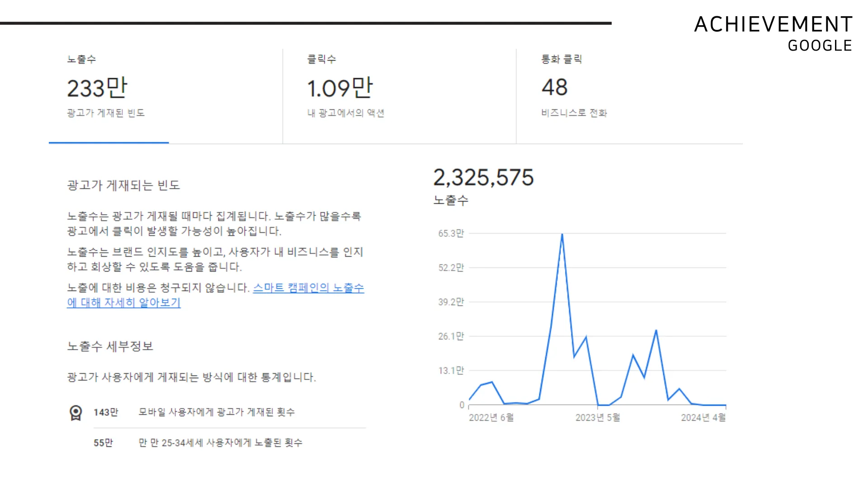Click the 광고가 게재되는 빈도 heading
The height and width of the screenshot is (488, 868).
coord(123,185)
